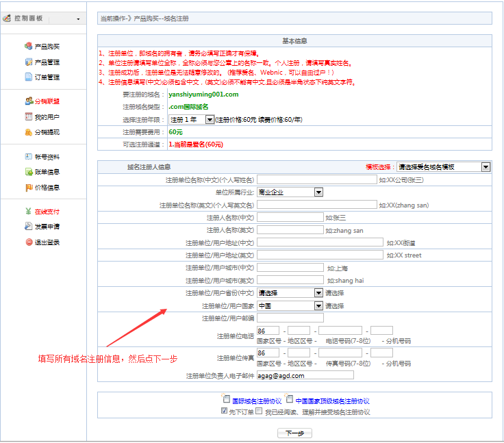Screen dimensions: 504x443
Task: Click the 在线支付 yen icon
Action: click(28, 212)
